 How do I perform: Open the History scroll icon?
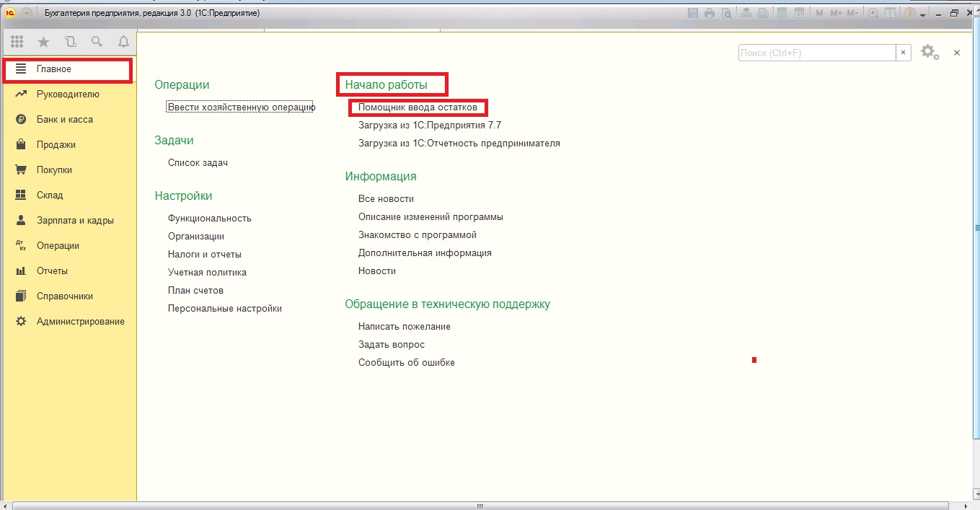(x=70, y=42)
